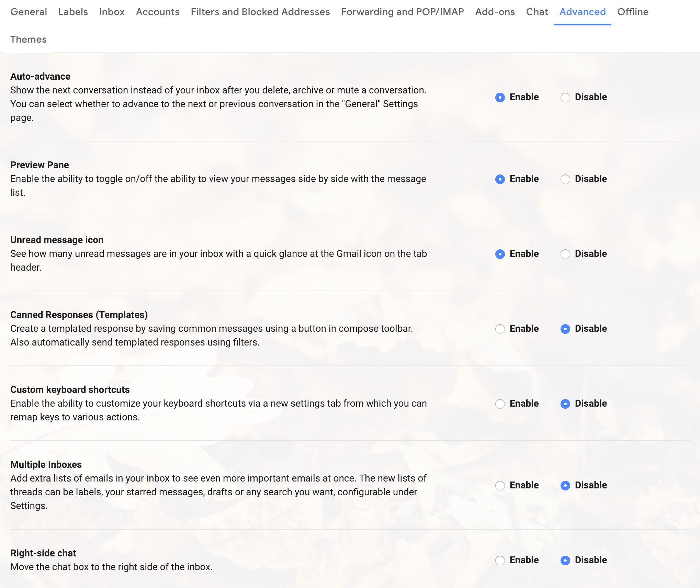This screenshot has width=700, height=588.
Task: Open the General settings tab
Action: [29, 12]
